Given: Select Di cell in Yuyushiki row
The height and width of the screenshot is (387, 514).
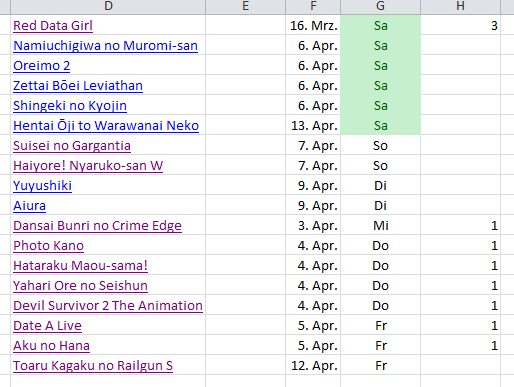Looking at the screenshot, I should [x=380, y=186].
